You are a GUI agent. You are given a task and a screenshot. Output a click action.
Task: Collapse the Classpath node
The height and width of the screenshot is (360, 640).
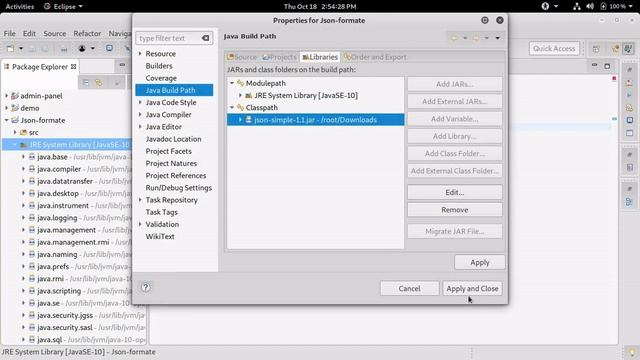coord(232,108)
